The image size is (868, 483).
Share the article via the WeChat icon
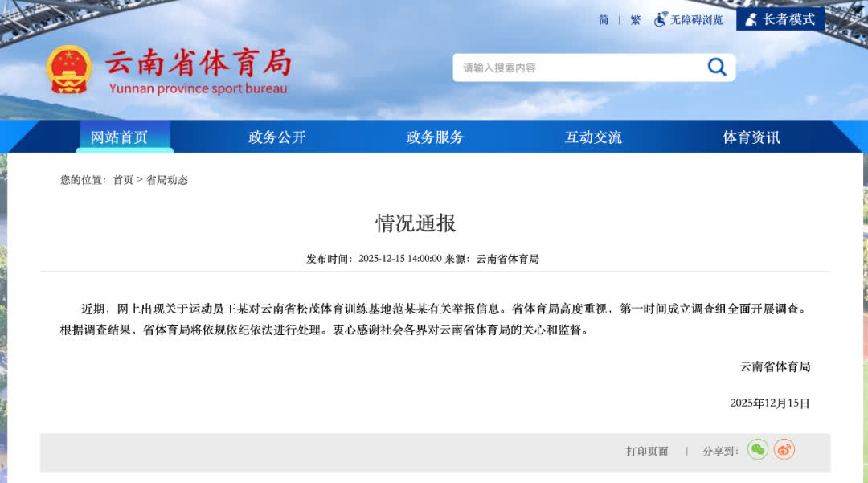point(757,450)
